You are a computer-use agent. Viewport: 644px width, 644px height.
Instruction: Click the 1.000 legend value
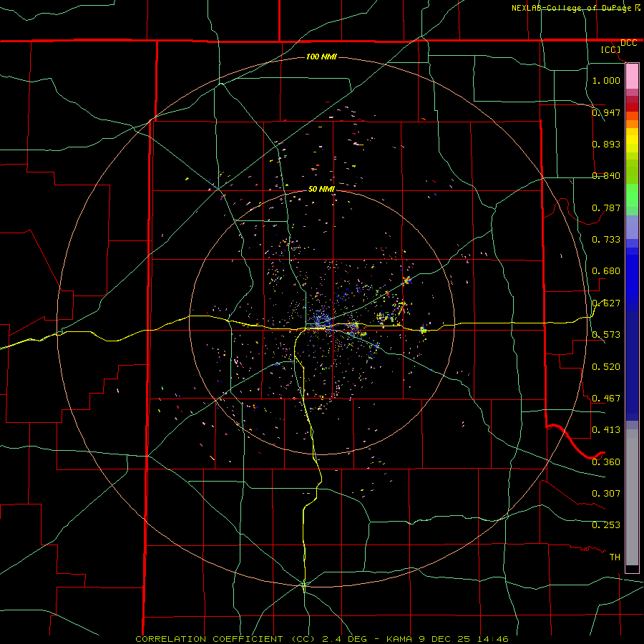[606, 80]
